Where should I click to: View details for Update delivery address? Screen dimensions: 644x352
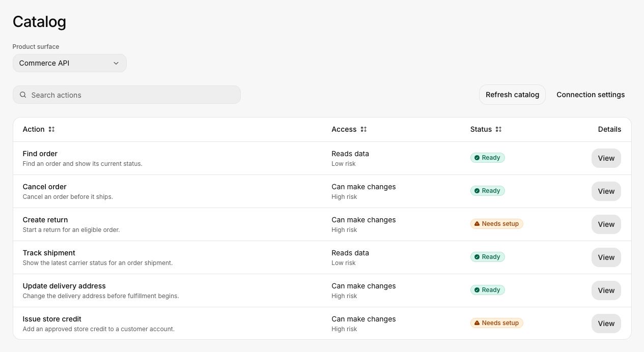pos(606,290)
